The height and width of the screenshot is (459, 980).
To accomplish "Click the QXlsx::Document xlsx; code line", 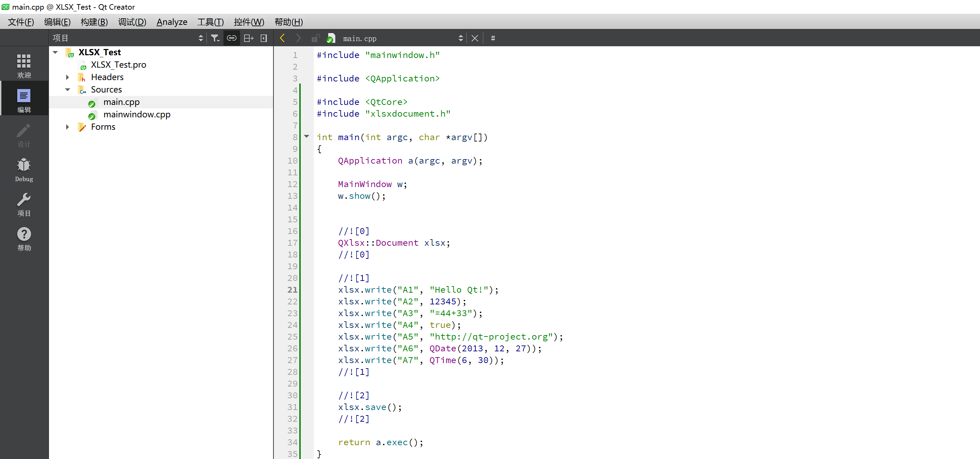I will coord(394,243).
